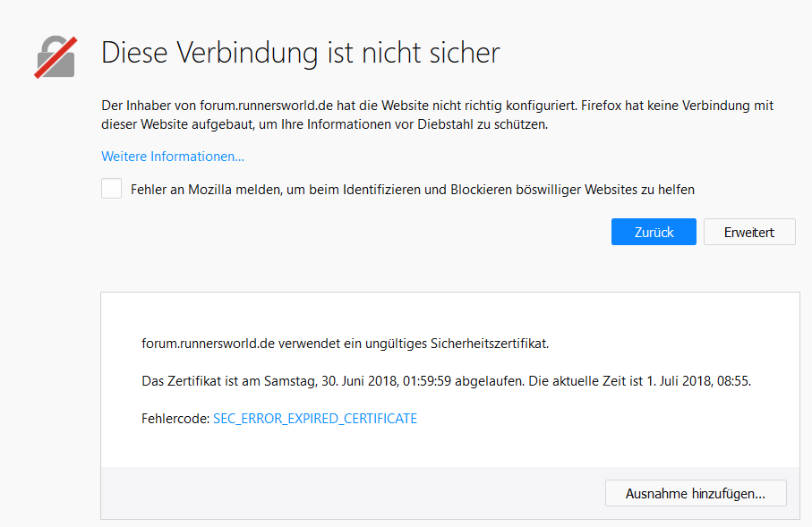Open the SEC_ERROR_EXPIRED_CERTIFICATE error code link
This screenshot has width=812, height=527.
coord(314,419)
